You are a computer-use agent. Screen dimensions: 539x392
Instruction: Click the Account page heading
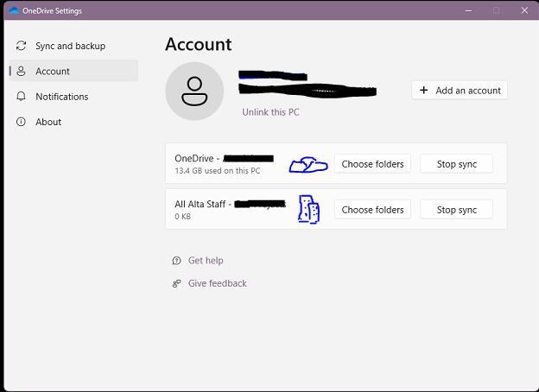click(x=199, y=44)
